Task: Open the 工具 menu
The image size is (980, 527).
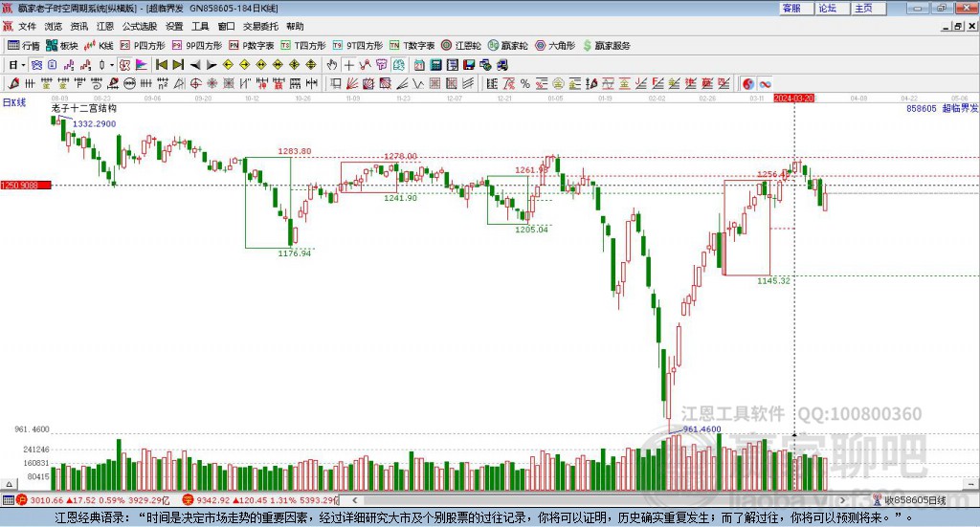Action: (x=200, y=26)
